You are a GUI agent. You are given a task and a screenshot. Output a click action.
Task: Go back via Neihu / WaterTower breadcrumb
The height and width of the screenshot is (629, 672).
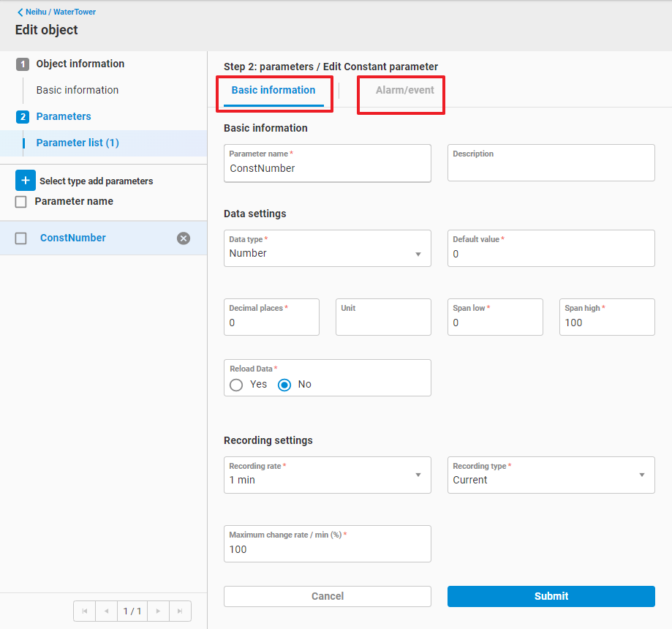pos(56,12)
